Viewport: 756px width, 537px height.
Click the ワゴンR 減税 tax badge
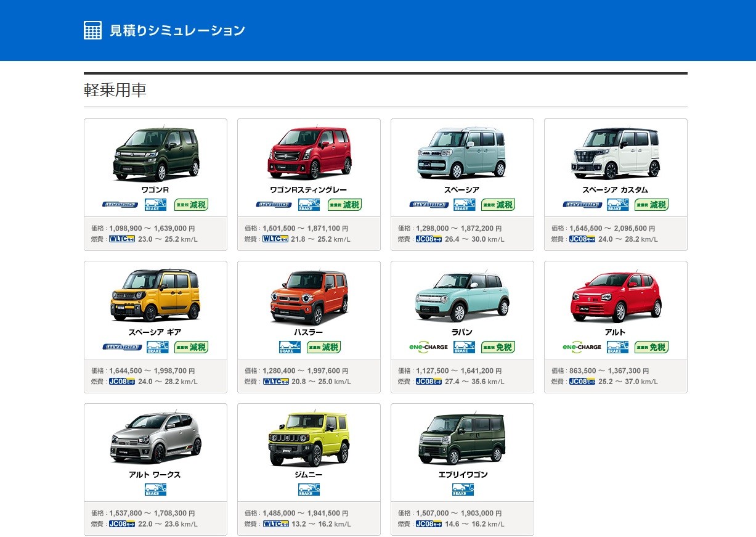tap(192, 205)
